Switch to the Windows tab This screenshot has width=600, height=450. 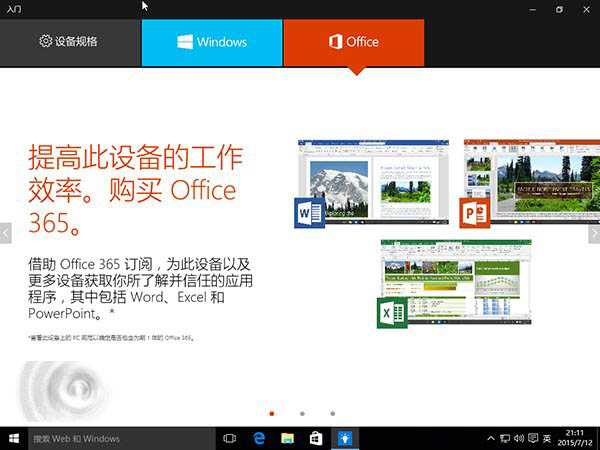[212, 43]
